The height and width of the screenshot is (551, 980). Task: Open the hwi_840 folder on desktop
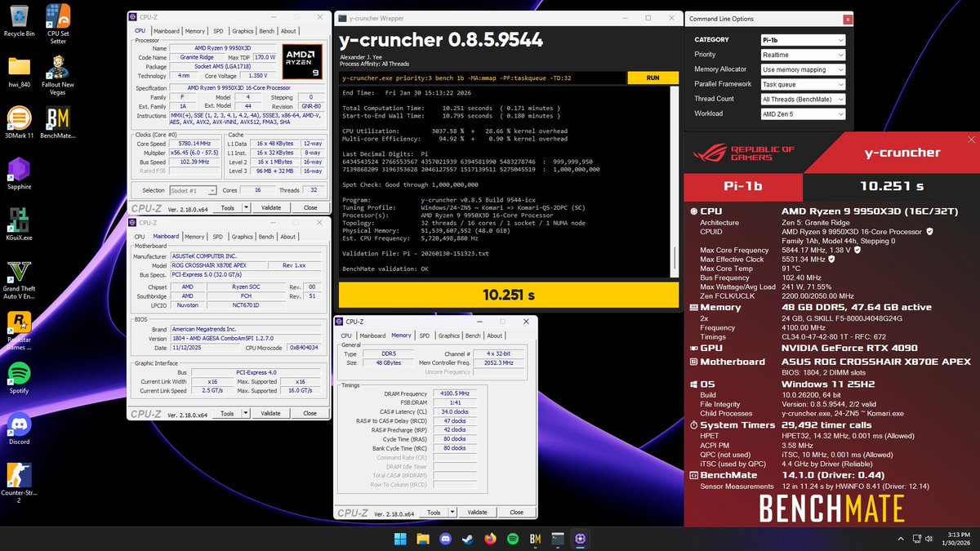tap(19, 73)
